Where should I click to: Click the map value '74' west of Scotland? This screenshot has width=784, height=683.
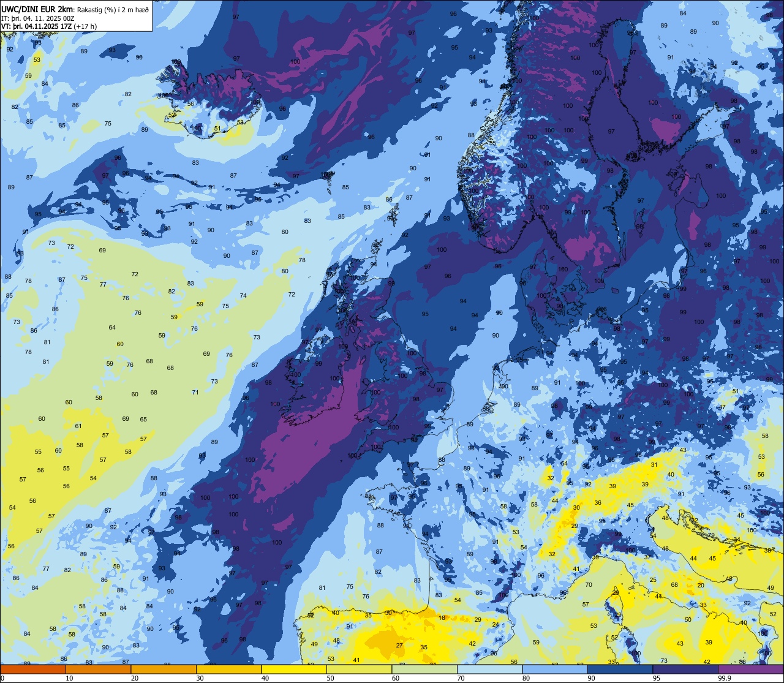(243, 295)
